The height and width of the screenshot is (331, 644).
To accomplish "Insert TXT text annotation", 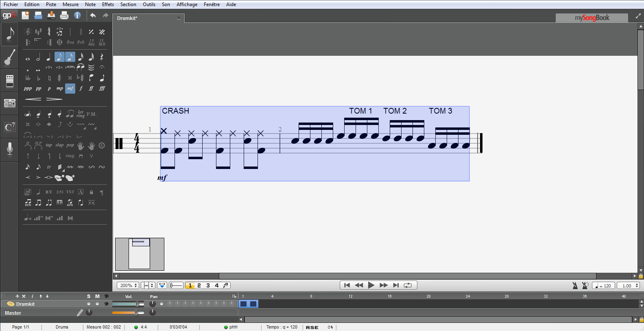I will [70, 192].
